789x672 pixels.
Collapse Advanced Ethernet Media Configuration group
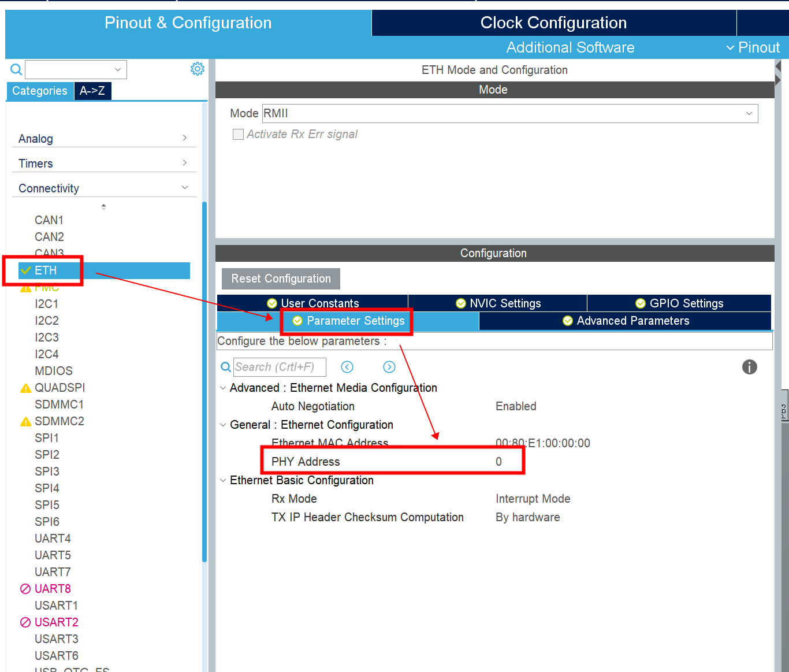pos(223,388)
